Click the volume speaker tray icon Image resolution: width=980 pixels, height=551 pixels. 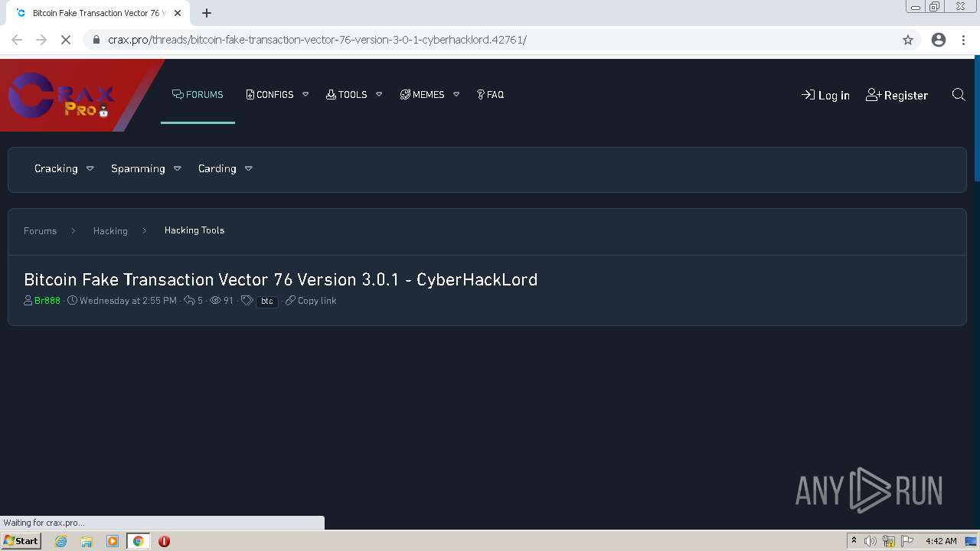871,541
